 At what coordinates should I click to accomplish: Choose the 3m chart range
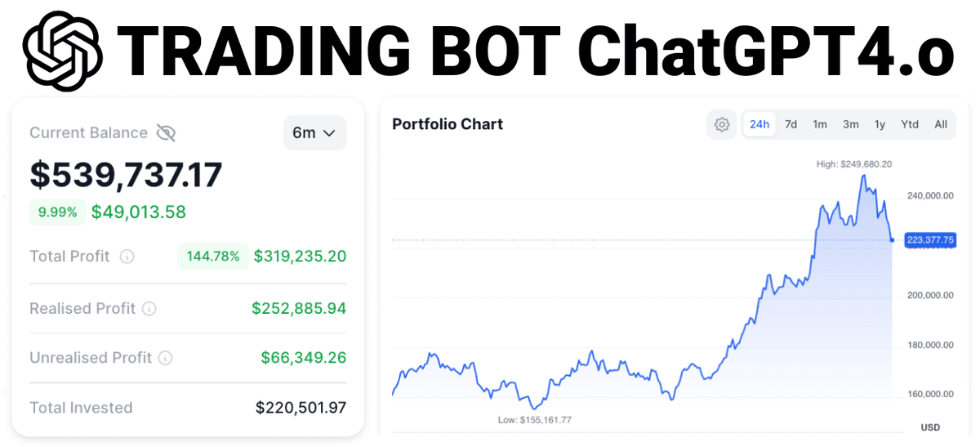point(850,124)
